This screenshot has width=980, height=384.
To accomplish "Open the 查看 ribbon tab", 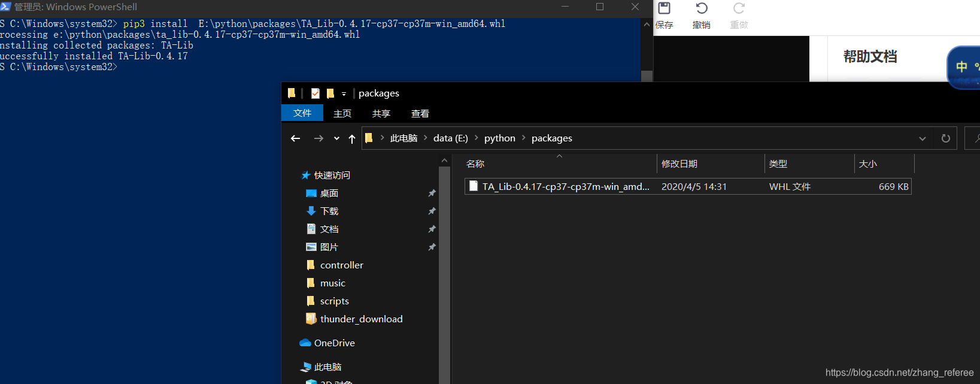I will pos(420,113).
